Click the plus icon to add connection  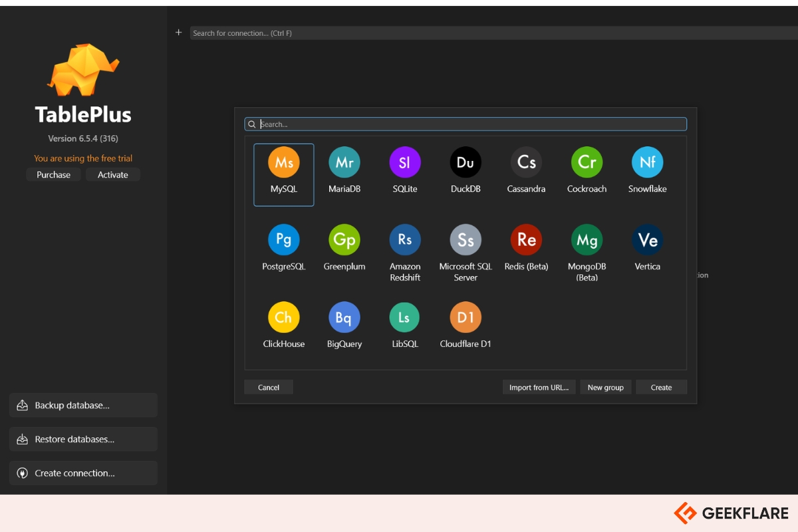pos(178,33)
